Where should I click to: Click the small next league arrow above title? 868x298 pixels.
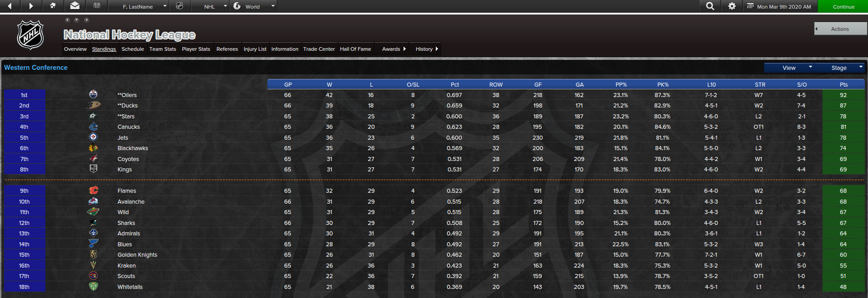tap(87, 20)
